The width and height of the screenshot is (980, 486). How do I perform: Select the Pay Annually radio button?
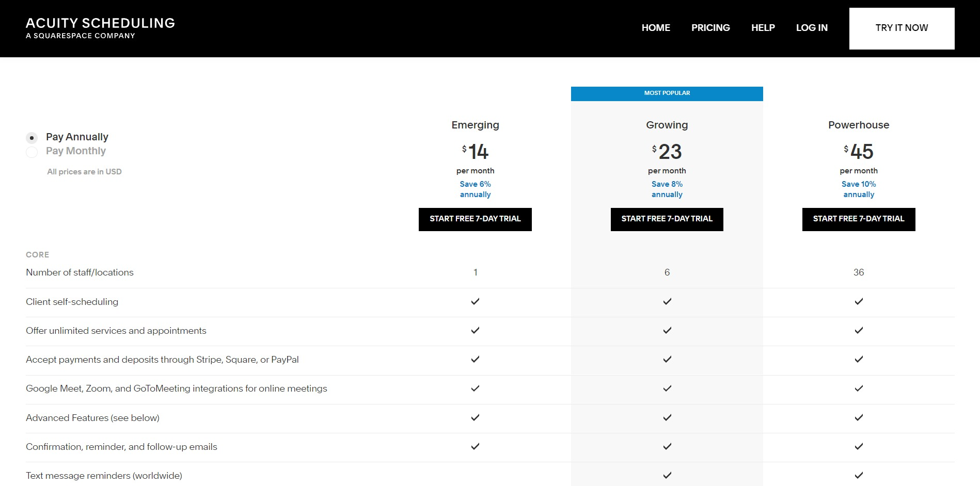coord(32,138)
